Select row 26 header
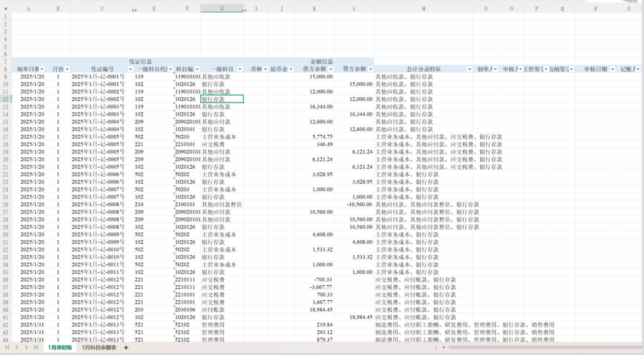This screenshot has height=355, width=644. 5,205
